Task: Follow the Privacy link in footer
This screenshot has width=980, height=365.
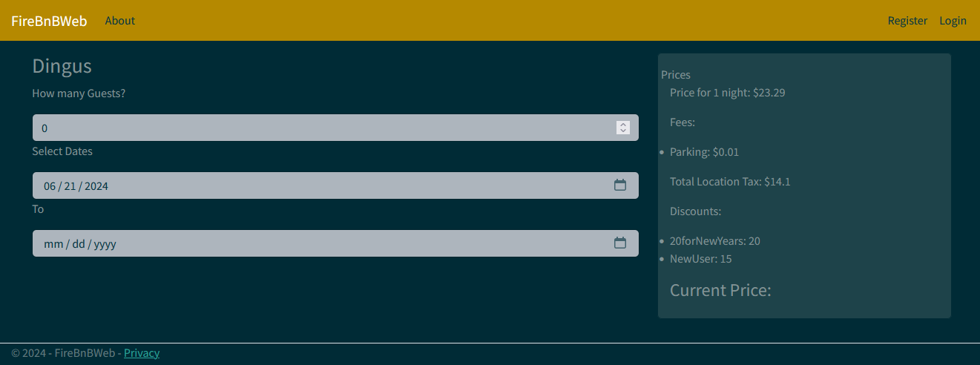Action: tap(142, 353)
